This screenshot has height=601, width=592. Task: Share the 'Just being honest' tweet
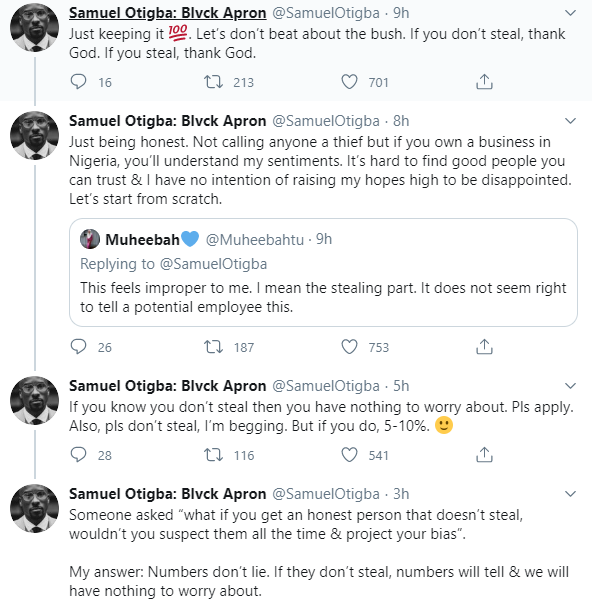pos(484,347)
